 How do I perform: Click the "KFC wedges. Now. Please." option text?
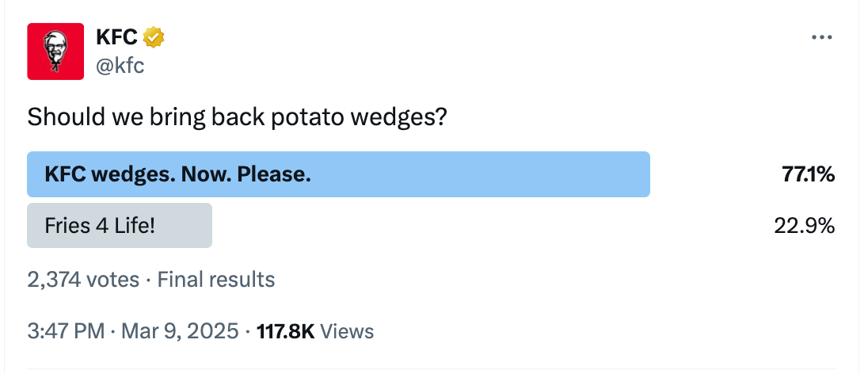177,174
